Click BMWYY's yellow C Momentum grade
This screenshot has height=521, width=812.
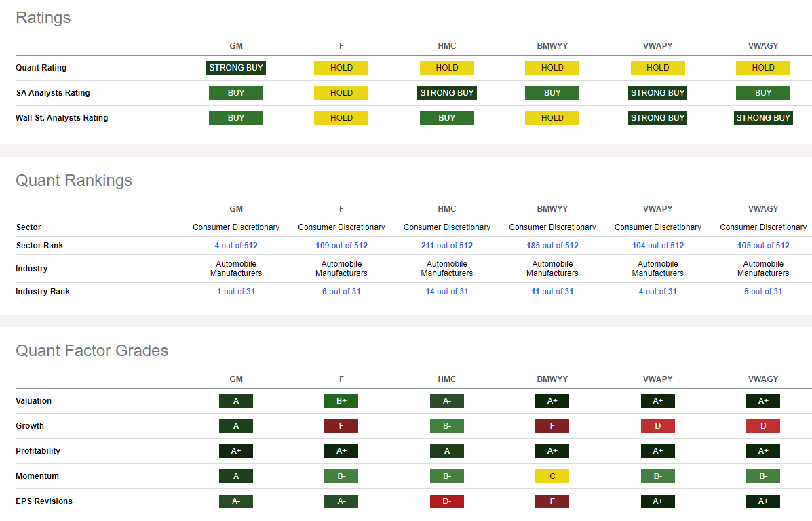point(552,476)
